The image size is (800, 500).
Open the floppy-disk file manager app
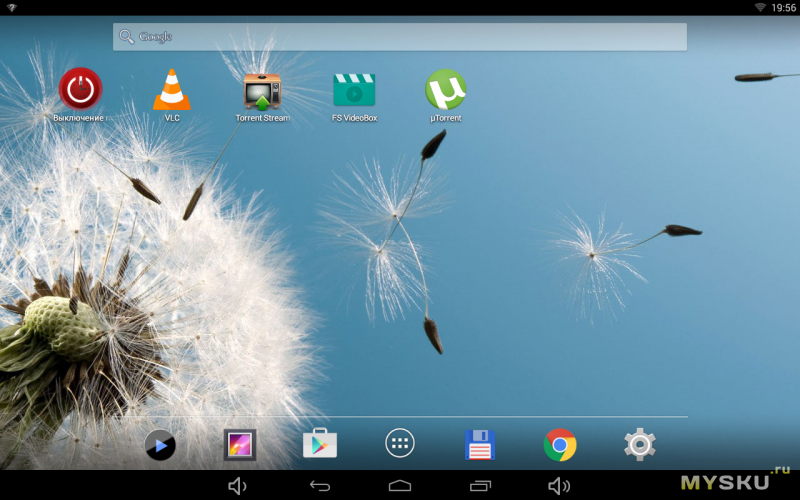pyautogui.click(x=480, y=445)
